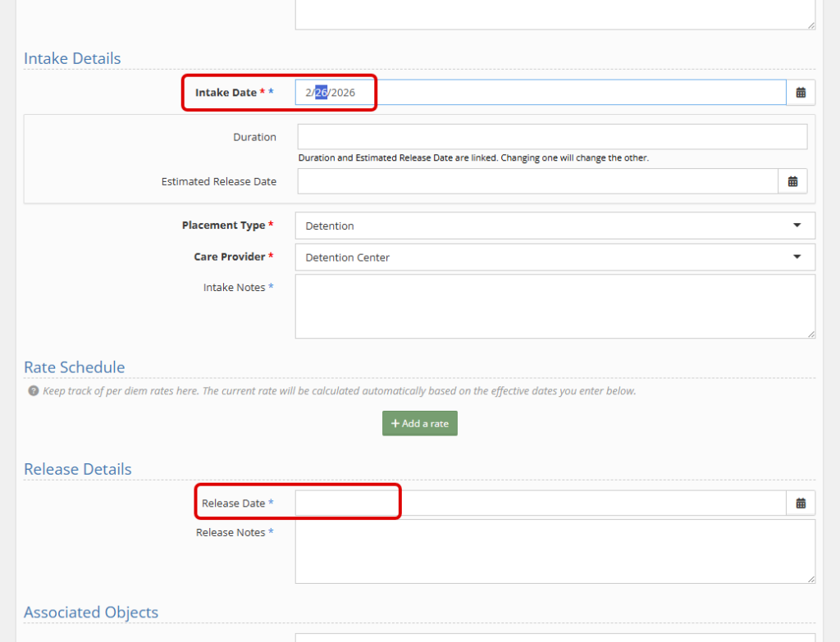Click the text area above Intake Details

555,13
